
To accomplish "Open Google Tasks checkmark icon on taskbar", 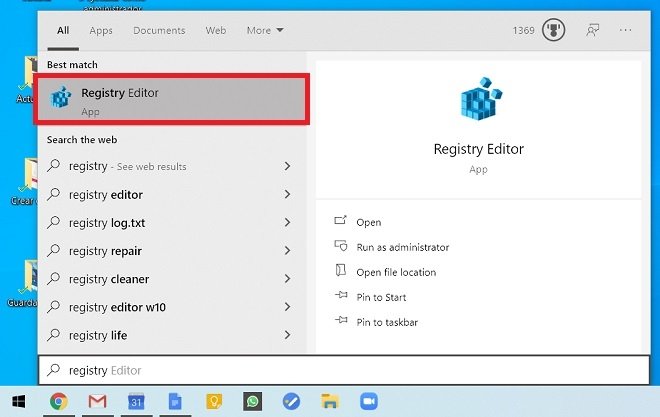I will coord(291,402).
